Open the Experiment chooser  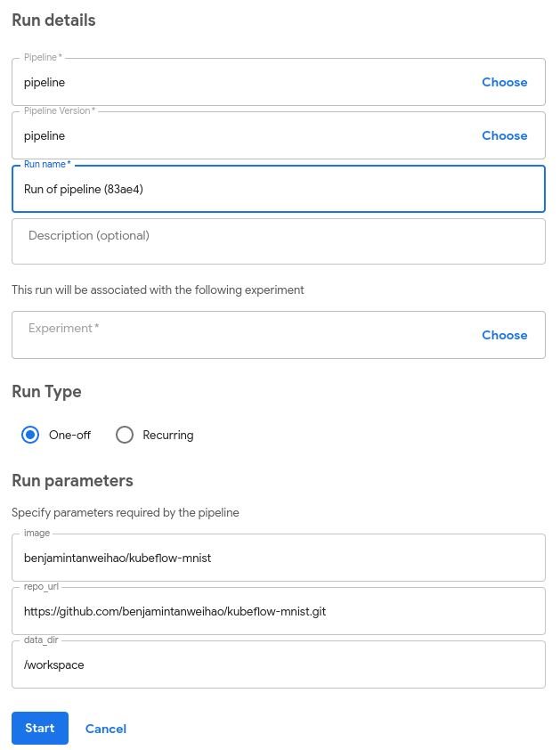[x=504, y=335]
